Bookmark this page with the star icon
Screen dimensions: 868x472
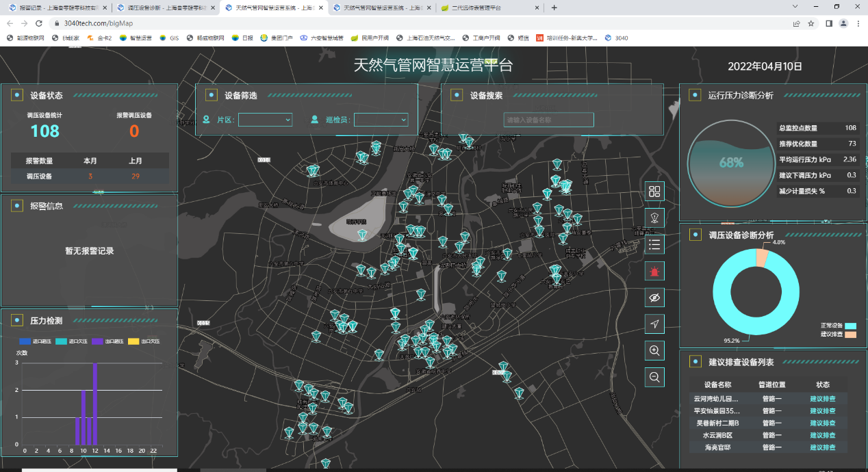[811, 23]
